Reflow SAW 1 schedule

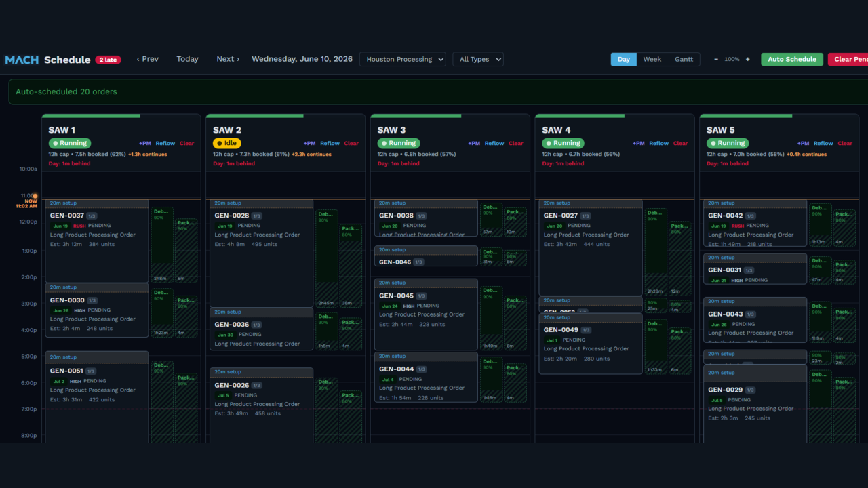click(165, 143)
